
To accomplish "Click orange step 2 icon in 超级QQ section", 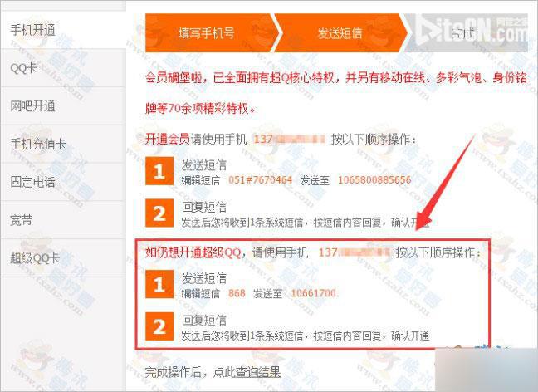I will click(159, 326).
